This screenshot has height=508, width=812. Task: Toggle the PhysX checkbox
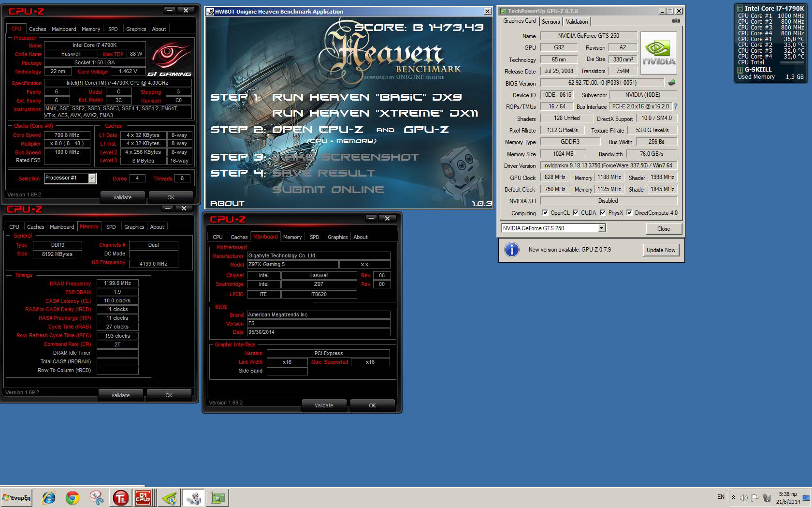click(x=603, y=212)
